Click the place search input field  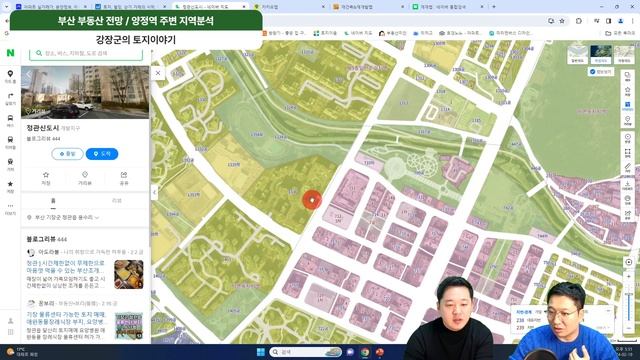coord(86,53)
